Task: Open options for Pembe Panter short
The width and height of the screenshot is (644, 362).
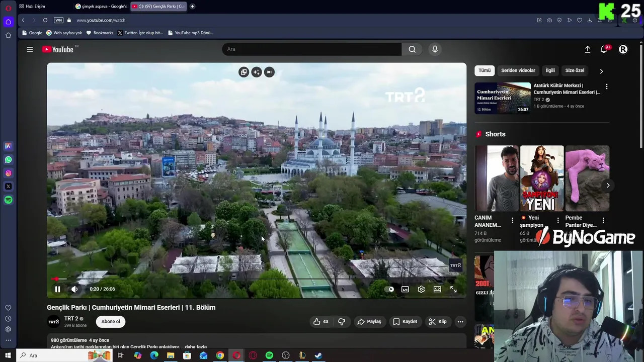Action: click(603, 220)
